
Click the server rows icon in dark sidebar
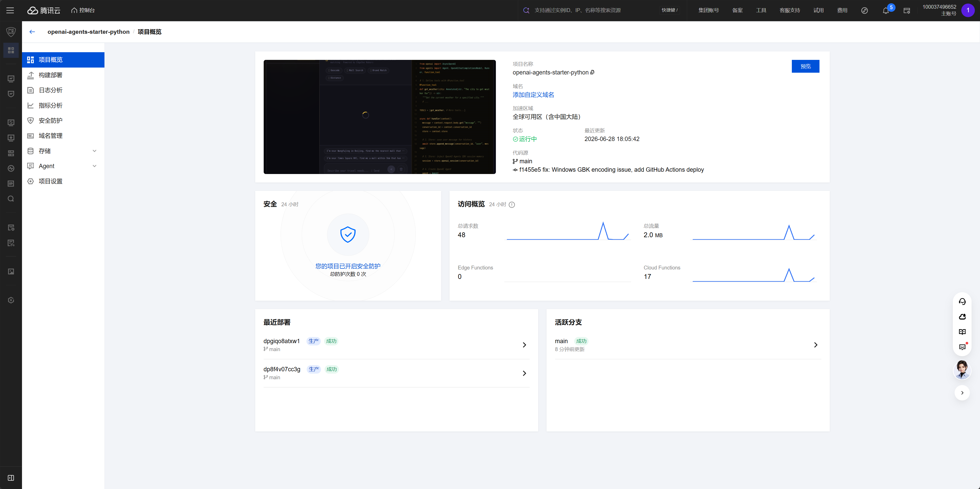point(11,153)
